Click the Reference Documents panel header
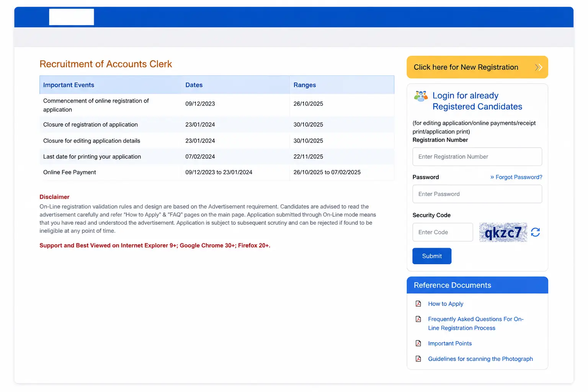 click(x=477, y=285)
